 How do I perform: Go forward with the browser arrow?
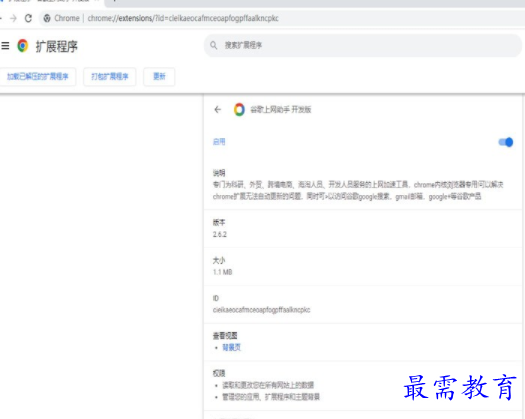coord(13,18)
